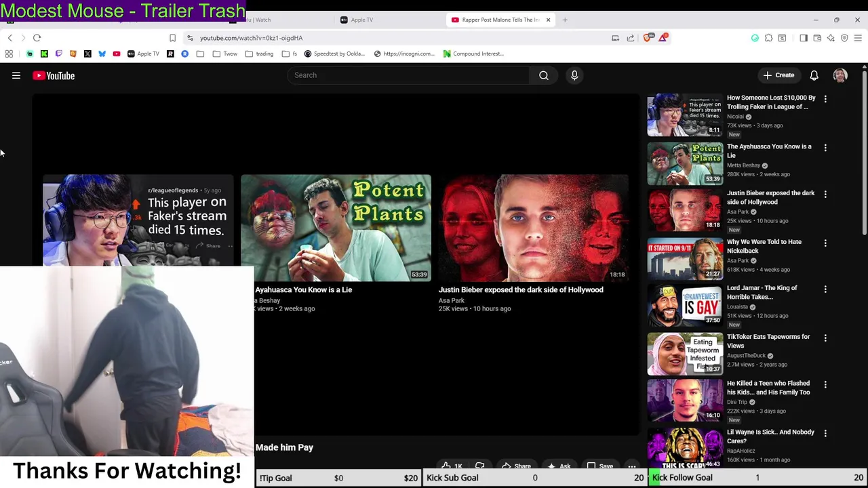Open the Speedtest by Ookla bookmark
The height and width of the screenshot is (488, 868).
pos(335,54)
